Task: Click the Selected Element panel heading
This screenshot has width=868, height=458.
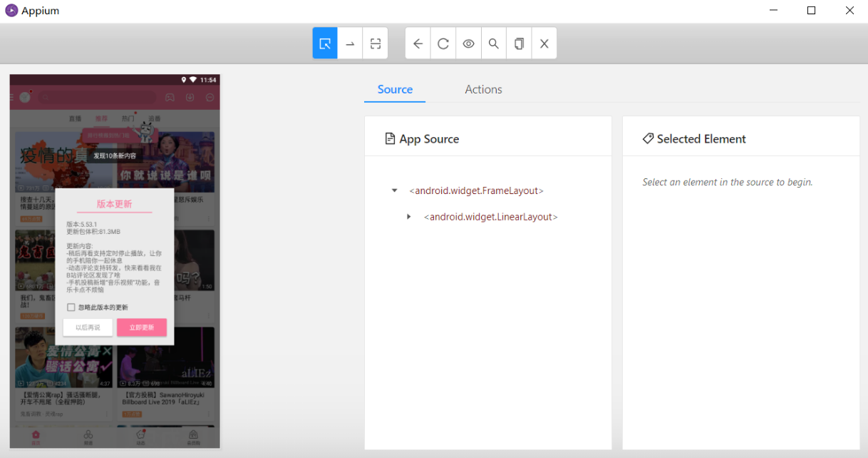Action: pyautogui.click(x=694, y=139)
